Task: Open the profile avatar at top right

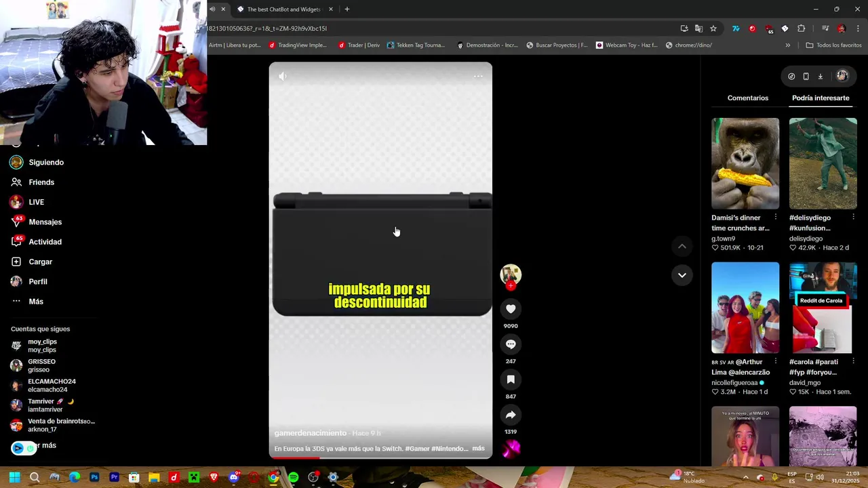Action: 842,77
